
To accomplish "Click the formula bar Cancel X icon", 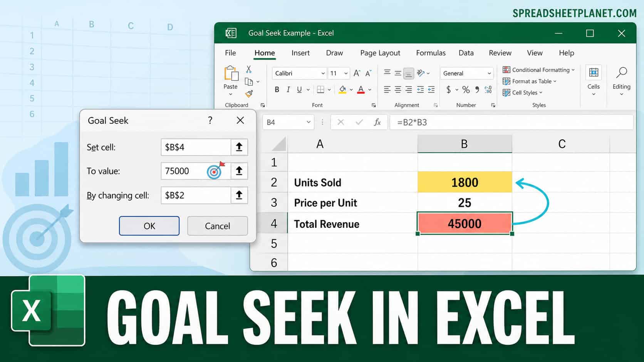I will (340, 122).
